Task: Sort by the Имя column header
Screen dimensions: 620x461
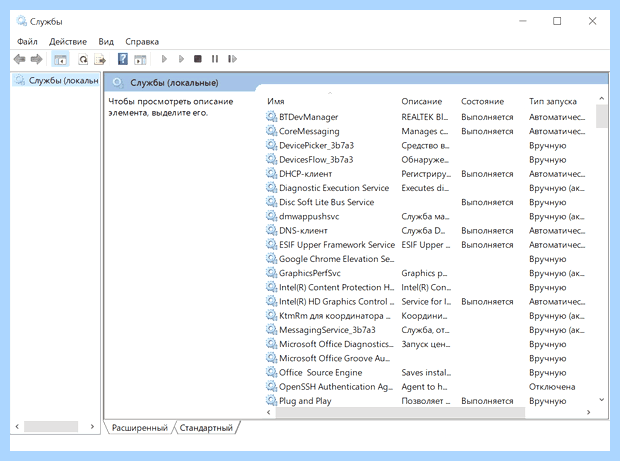Action: (x=276, y=101)
